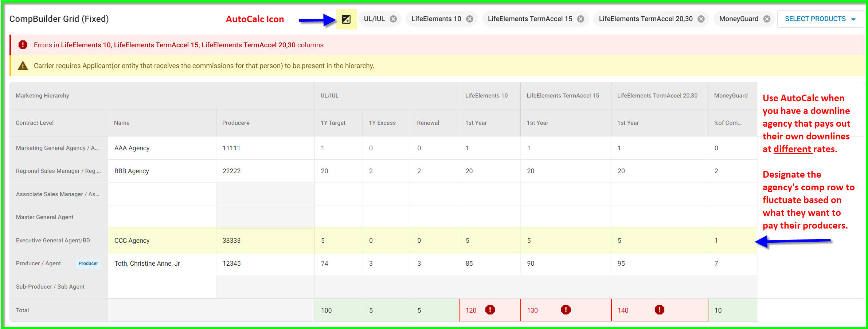Click the TermAccel 15 total 130
This screenshot has height=329, width=868.
(x=532, y=310)
